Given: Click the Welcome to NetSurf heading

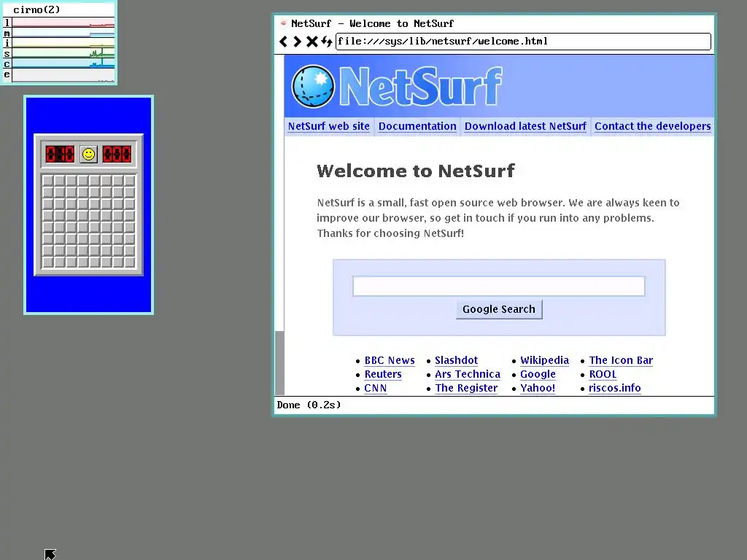Looking at the screenshot, I should click(415, 171).
